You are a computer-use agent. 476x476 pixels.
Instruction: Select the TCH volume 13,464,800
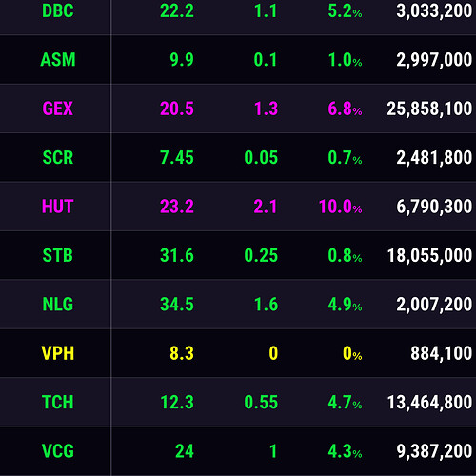pos(429,403)
